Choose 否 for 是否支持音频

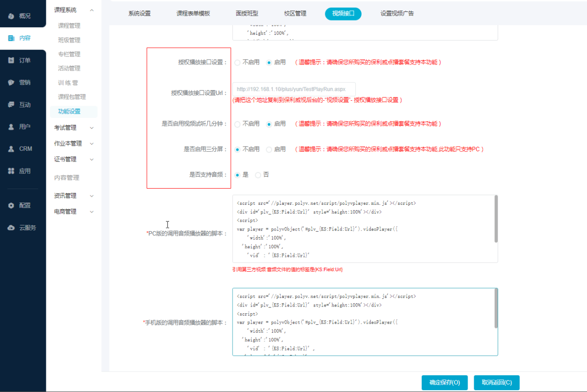(x=258, y=175)
